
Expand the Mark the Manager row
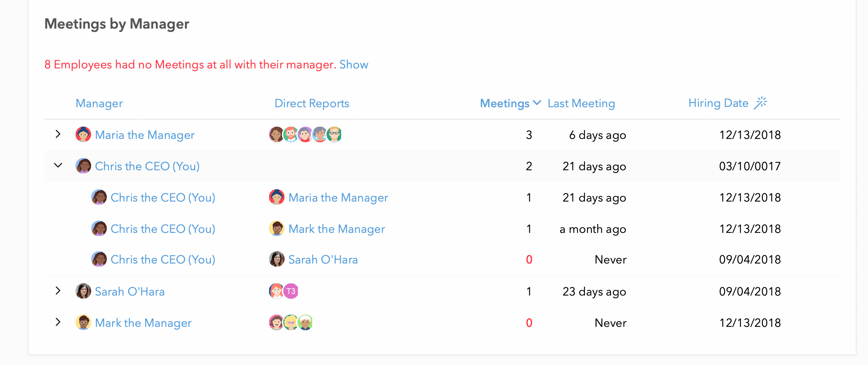coord(58,322)
